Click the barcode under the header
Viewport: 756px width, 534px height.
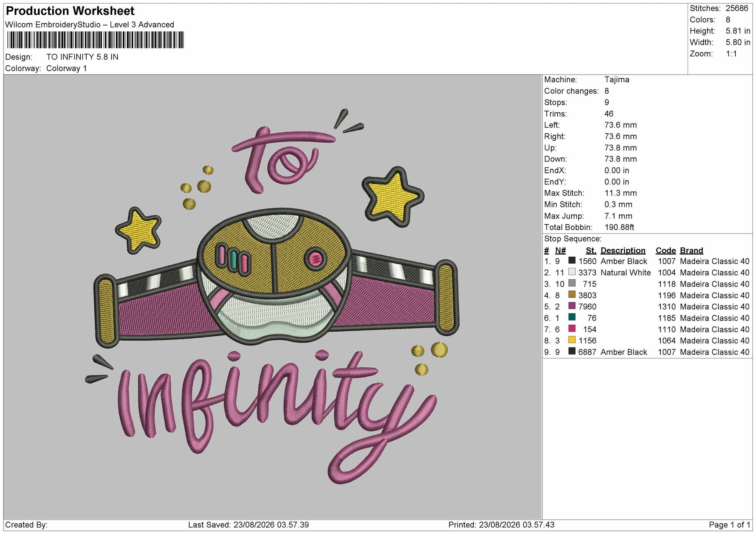coord(95,40)
